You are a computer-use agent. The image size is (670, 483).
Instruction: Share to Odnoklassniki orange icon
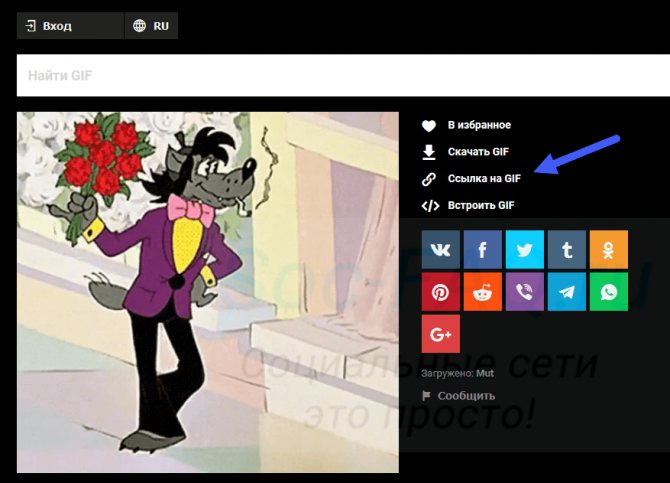(609, 250)
